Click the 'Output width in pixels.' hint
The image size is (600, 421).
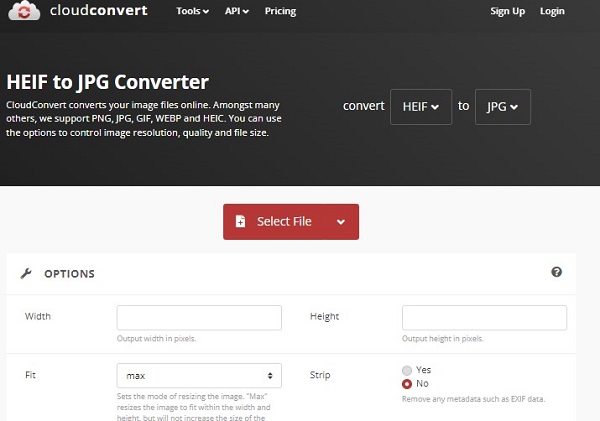click(x=156, y=338)
